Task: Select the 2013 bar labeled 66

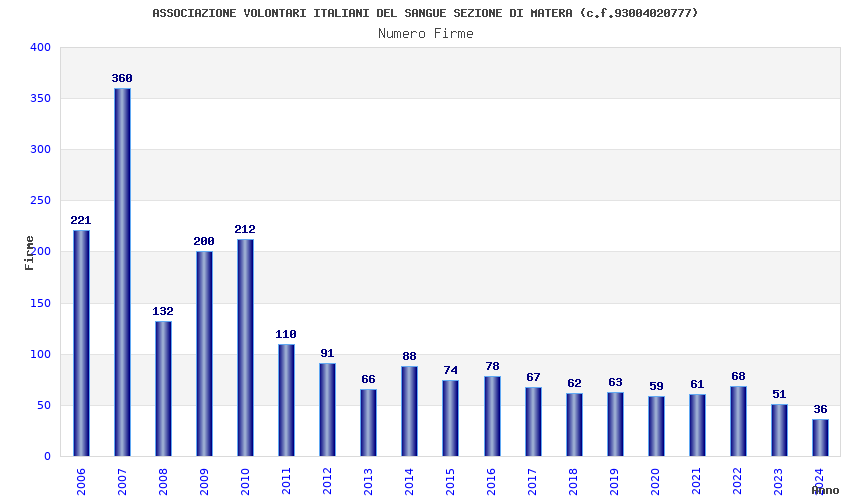Action: (x=369, y=422)
